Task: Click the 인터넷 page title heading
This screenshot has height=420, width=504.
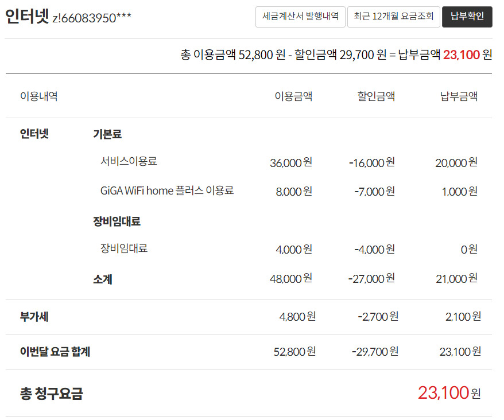Action: pos(26,17)
